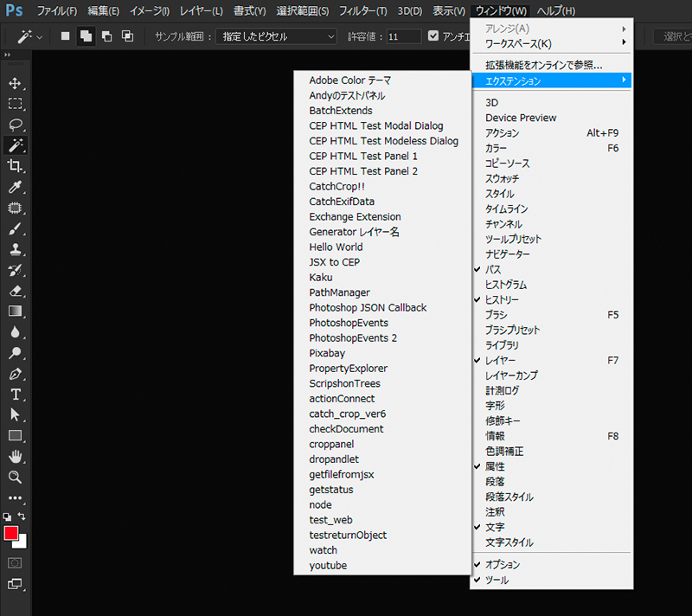The width and height of the screenshot is (692, 616).
Task: Open the Edit Toolbar three-dots button
Action: 15,497
